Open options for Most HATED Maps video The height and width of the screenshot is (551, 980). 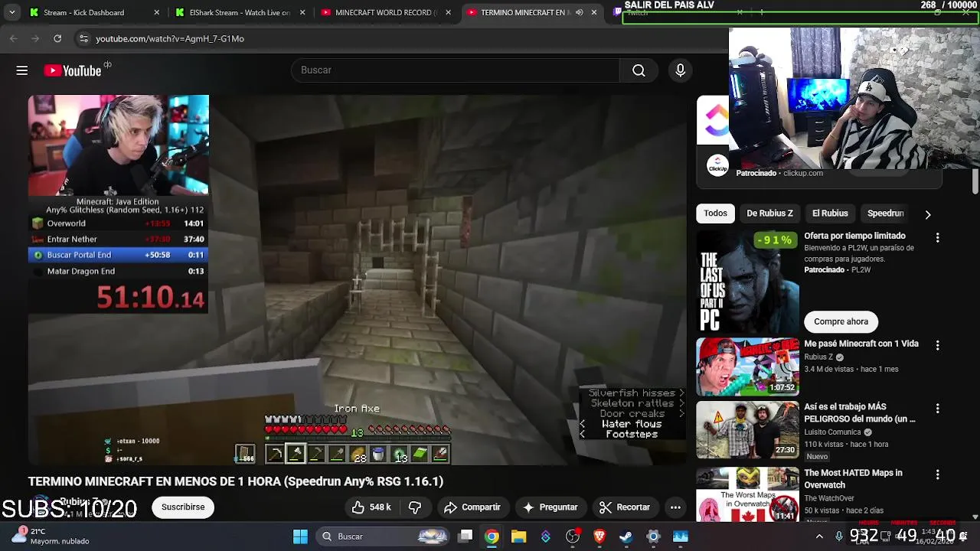pyautogui.click(x=937, y=475)
